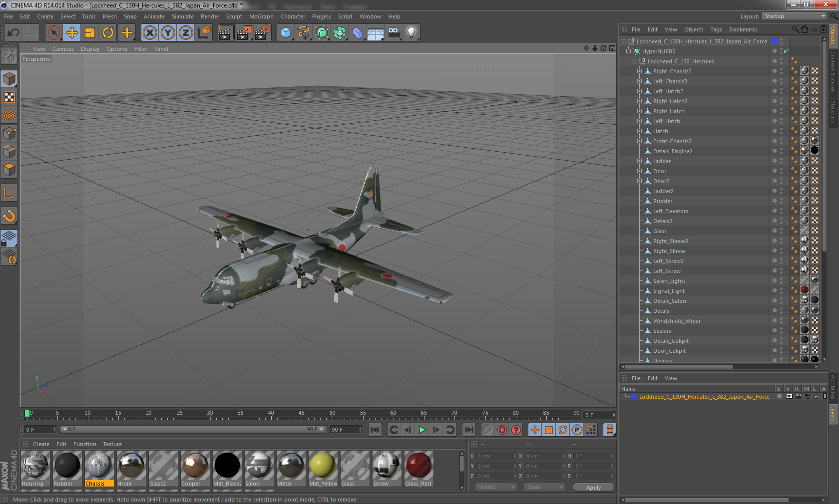Expand the Front_Chassis2 object
Image resolution: width=839 pixels, height=504 pixels.
pyautogui.click(x=640, y=141)
